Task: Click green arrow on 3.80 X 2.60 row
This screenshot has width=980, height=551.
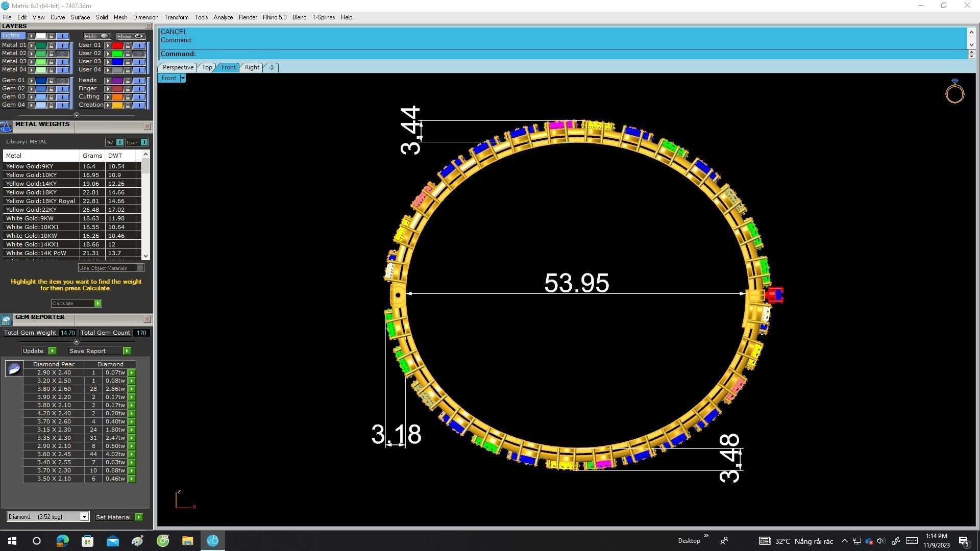Action: point(132,389)
